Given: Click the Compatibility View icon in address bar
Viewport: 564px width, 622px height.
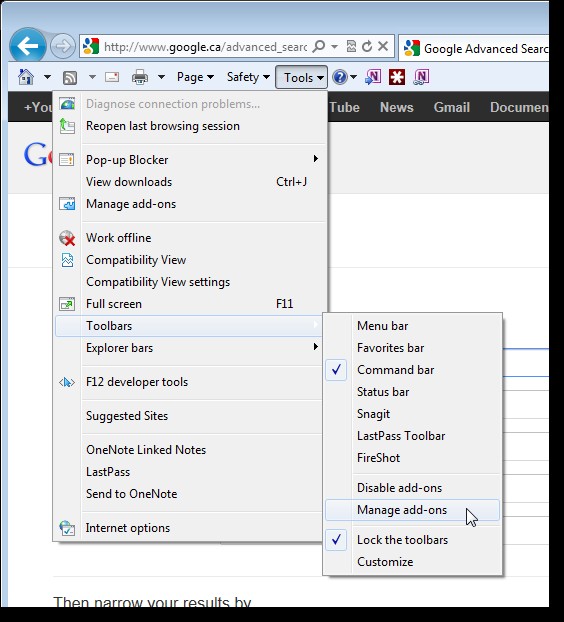Looking at the screenshot, I should click(351, 46).
